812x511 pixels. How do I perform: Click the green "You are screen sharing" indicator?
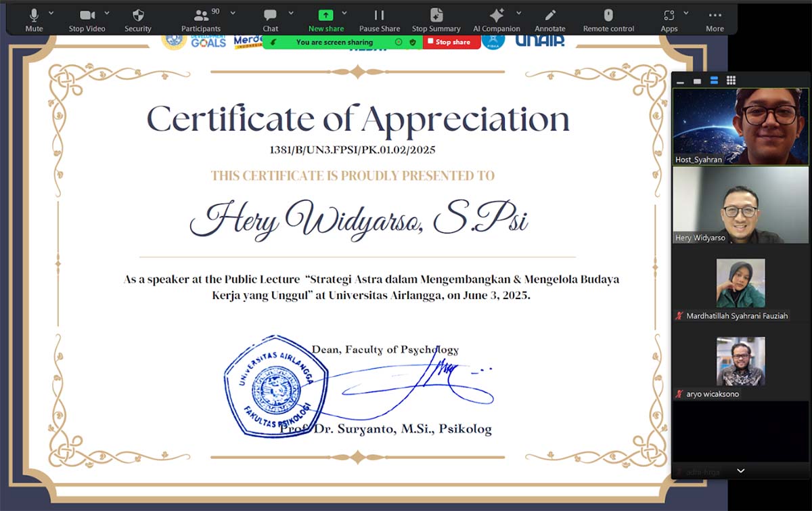334,42
